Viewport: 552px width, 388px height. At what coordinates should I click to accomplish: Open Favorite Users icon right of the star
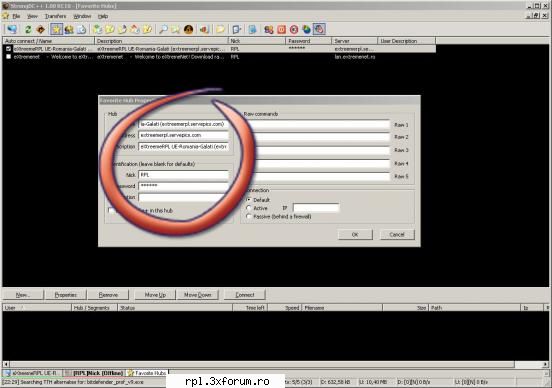tap(69, 29)
